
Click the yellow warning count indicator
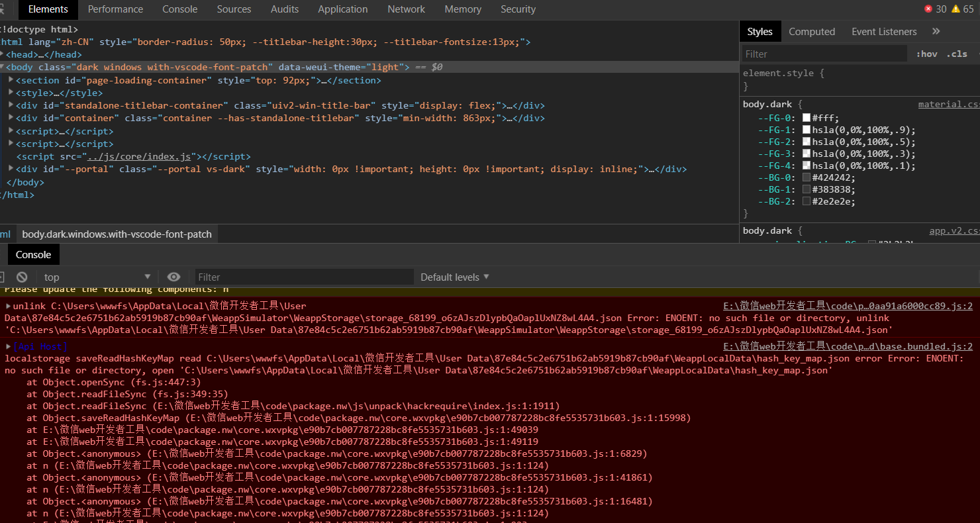click(962, 9)
